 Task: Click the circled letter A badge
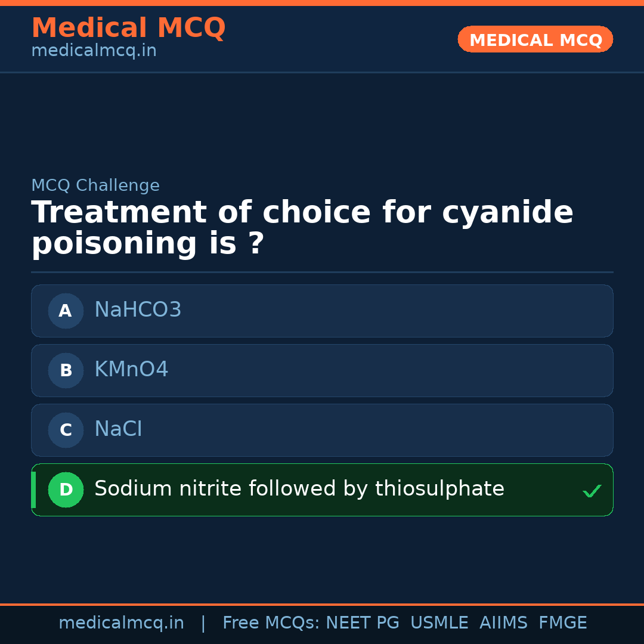tap(66, 311)
